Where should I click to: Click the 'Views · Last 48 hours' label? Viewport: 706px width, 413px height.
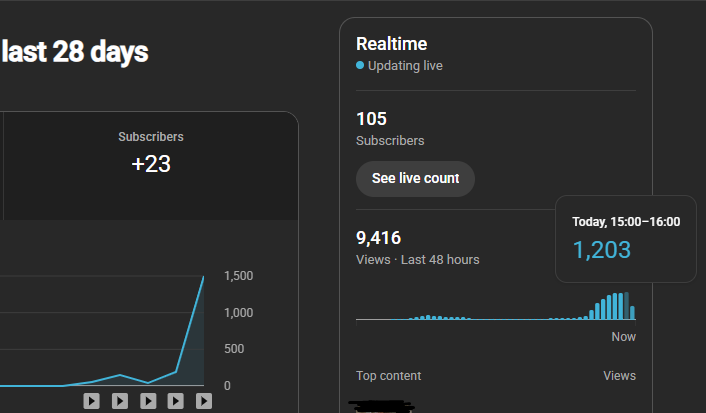tap(418, 260)
